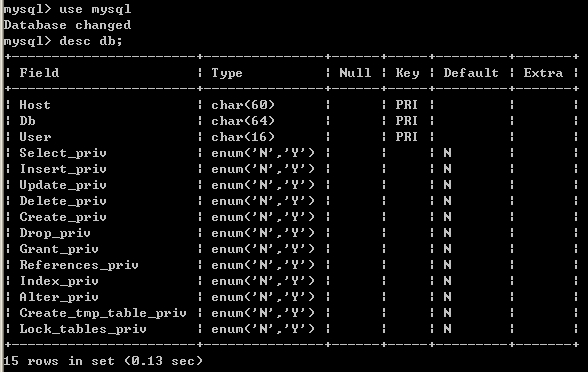Click the Lock_tables_priv field name
588x372 pixels.
click(x=83, y=329)
